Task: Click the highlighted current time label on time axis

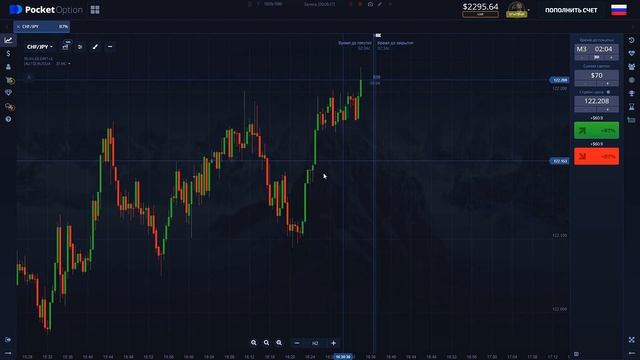Action: (x=343, y=357)
